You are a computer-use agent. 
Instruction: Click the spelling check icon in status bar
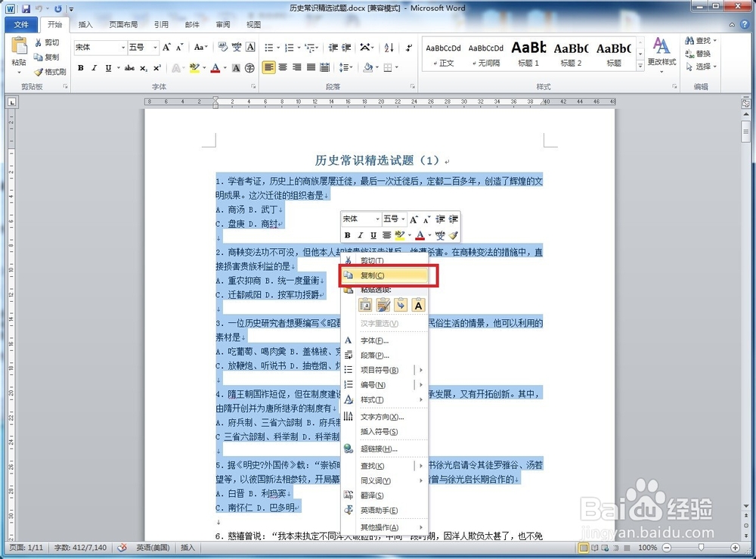[x=122, y=548]
